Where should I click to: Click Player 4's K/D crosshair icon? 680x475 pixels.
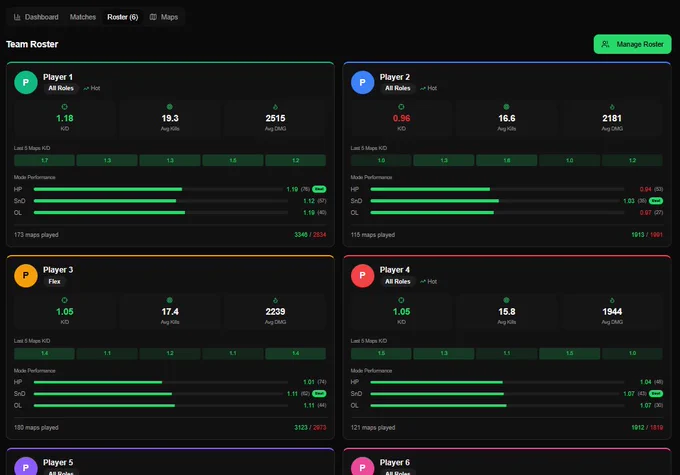pyautogui.click(x=401, y=300)
